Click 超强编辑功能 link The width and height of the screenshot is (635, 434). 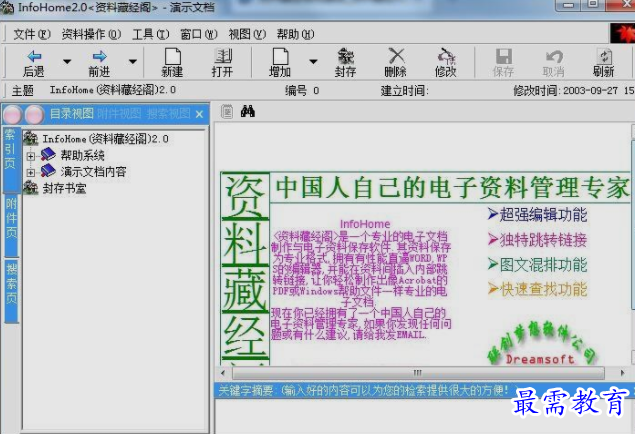pos(537,215)
